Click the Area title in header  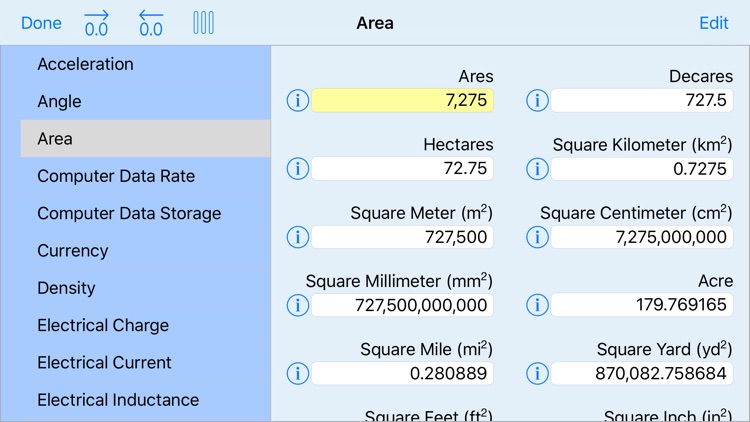pos(375,23)
